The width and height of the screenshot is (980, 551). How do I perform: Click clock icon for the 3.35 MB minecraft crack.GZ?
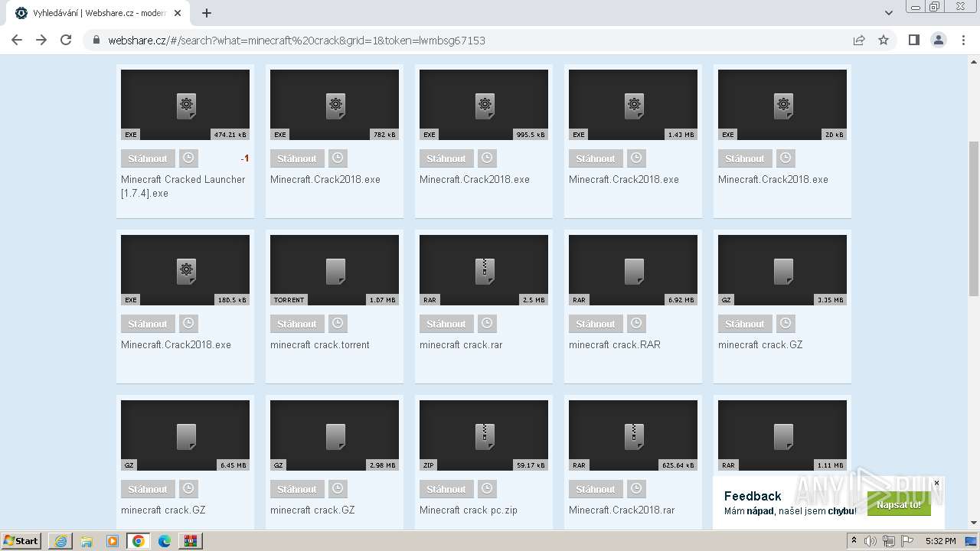pyautogui.click(x=786, y=324)
